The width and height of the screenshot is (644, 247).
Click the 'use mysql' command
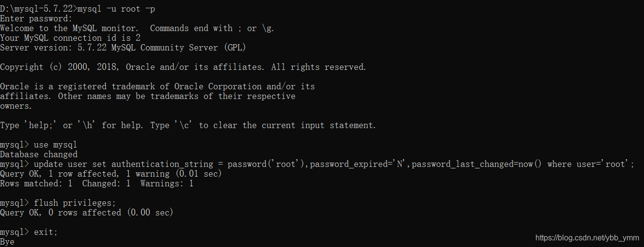pos(56,145)
